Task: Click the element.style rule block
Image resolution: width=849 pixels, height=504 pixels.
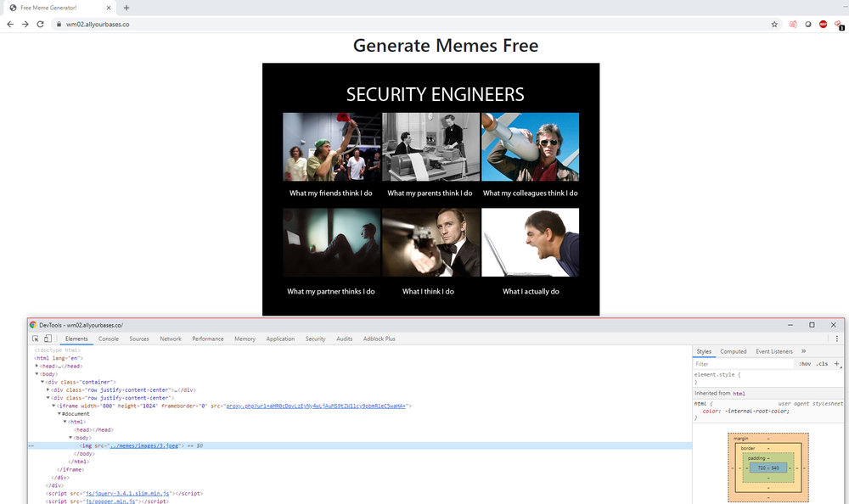Action: (768, 378)
